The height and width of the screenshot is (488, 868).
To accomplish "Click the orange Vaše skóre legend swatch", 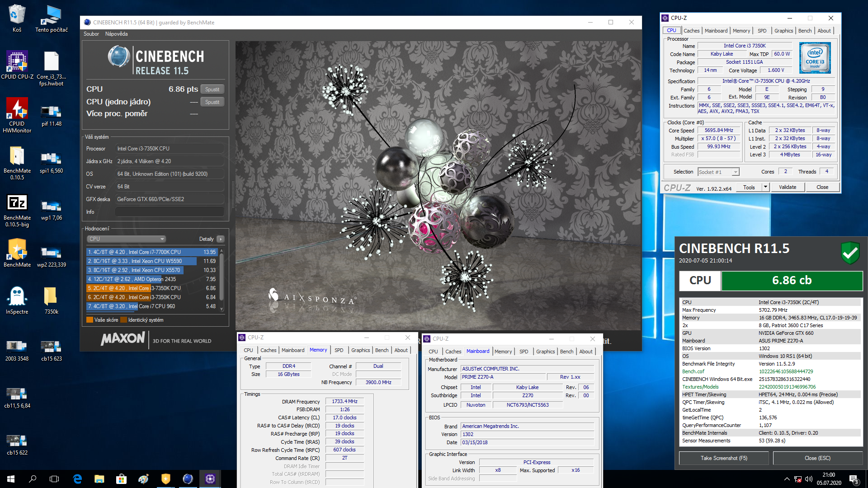I will coord(90,320).
